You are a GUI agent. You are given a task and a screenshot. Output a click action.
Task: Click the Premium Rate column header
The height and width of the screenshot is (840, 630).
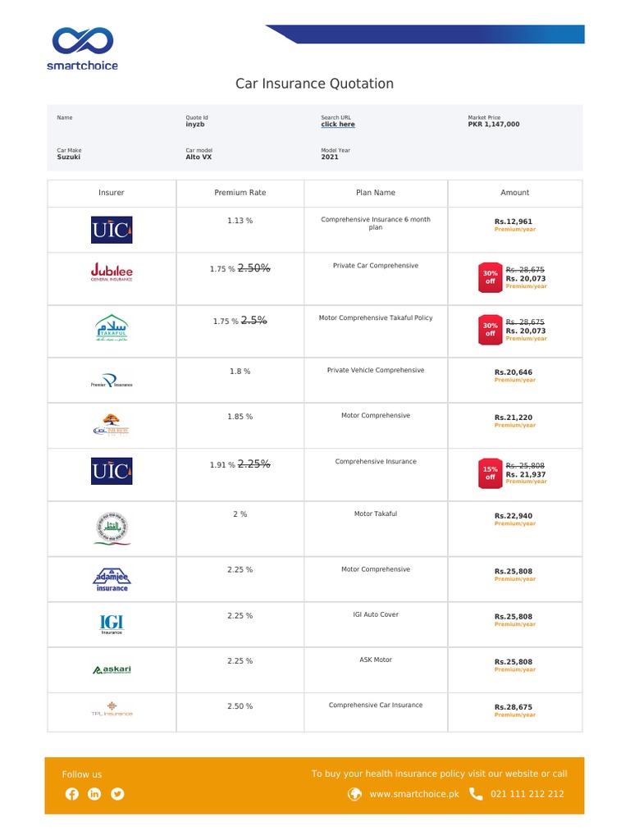tap(240, 193)
